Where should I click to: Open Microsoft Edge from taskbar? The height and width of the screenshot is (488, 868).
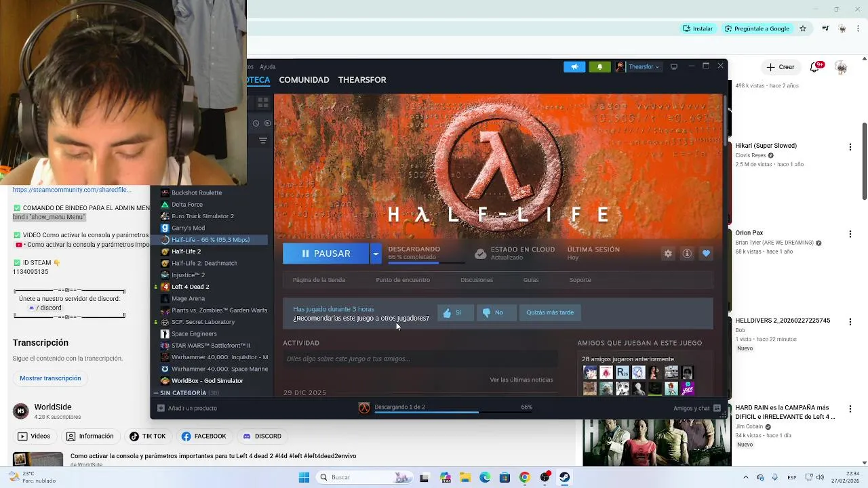485,477
